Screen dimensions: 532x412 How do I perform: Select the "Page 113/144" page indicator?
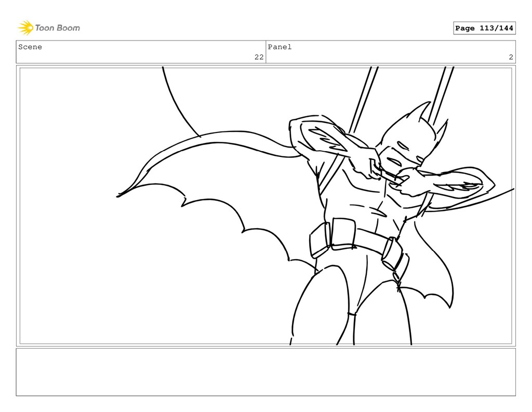pos(484,28)
